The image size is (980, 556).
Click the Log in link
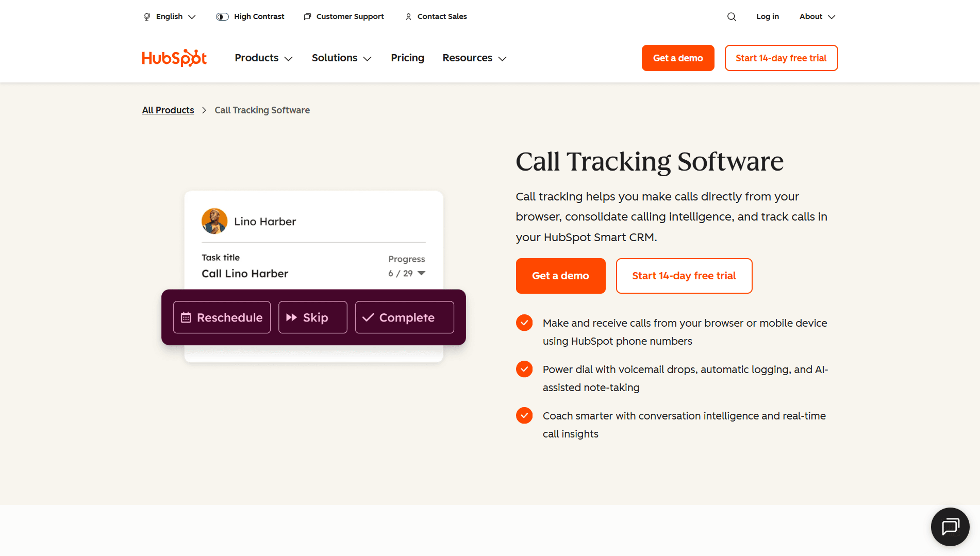pos(768,16)
